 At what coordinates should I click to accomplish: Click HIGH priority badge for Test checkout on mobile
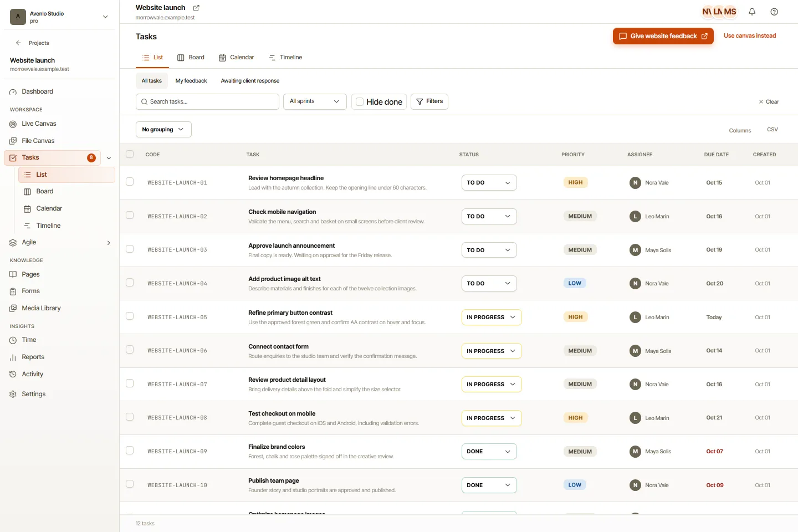point(575,418)
